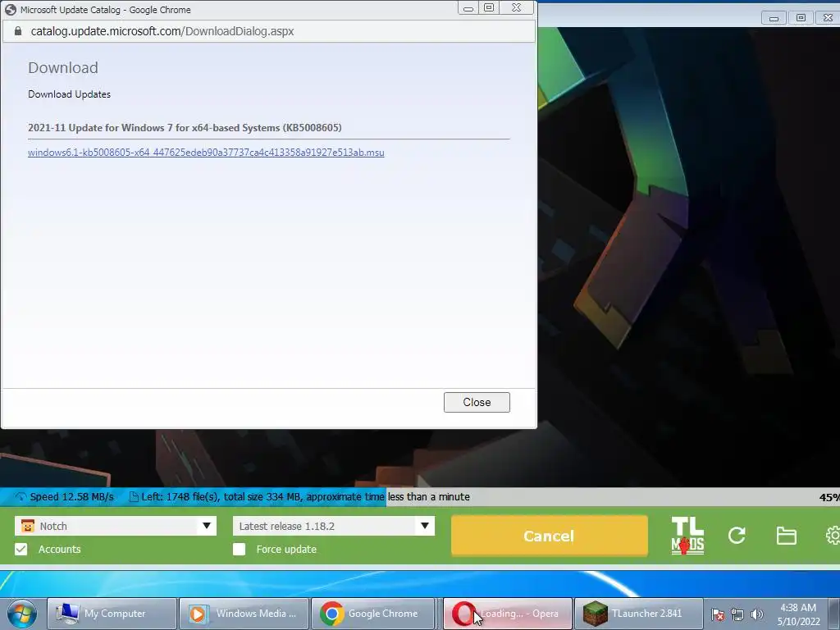The height and width of the screenshot is (630, 840).
Task: Open the Windows Start button
Action: [x=22, y=614]
